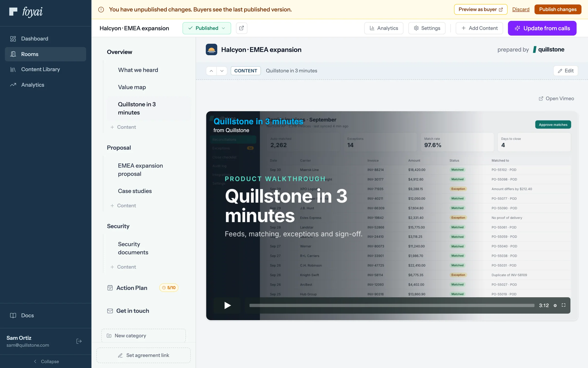Add content under Overview category
This screenshot has height=368, width=588.
coord(123,127)
